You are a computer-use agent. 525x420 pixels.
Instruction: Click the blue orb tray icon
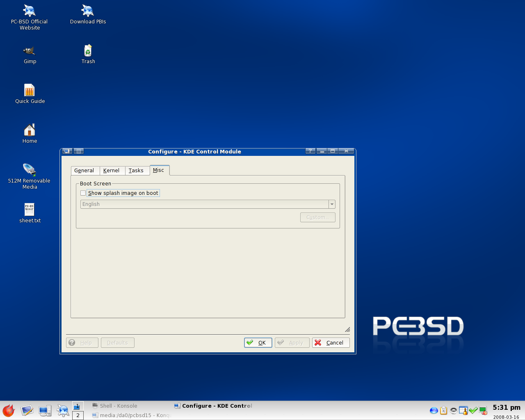coord(434,410)
